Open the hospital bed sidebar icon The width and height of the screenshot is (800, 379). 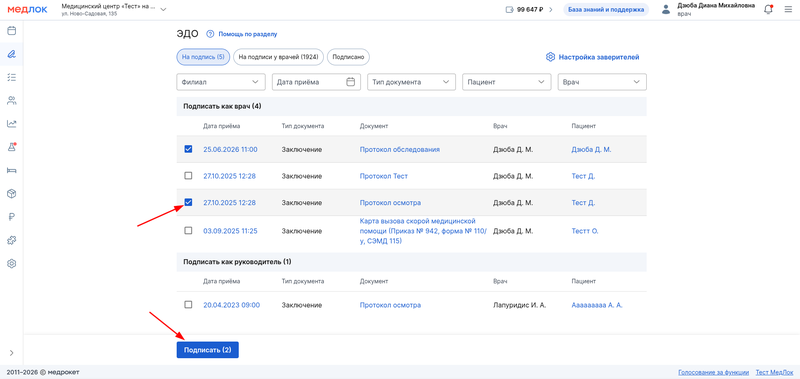12,170
